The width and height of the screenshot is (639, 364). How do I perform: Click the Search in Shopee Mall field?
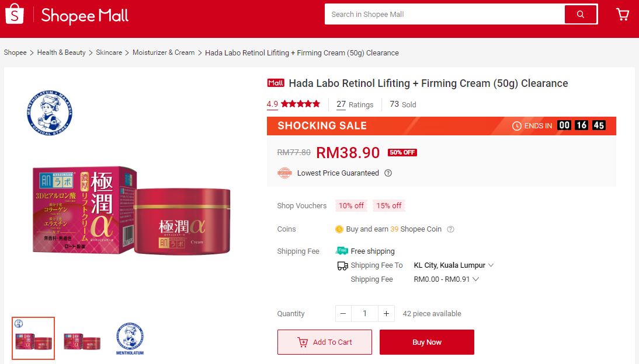coord(444,14)
